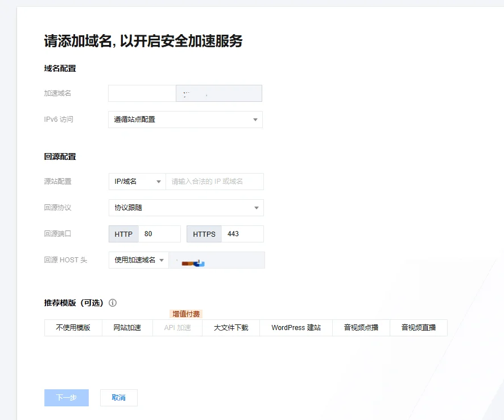
Task: Open the 回源协议 协议跟随 dropdown
Action: pos(185,208)
